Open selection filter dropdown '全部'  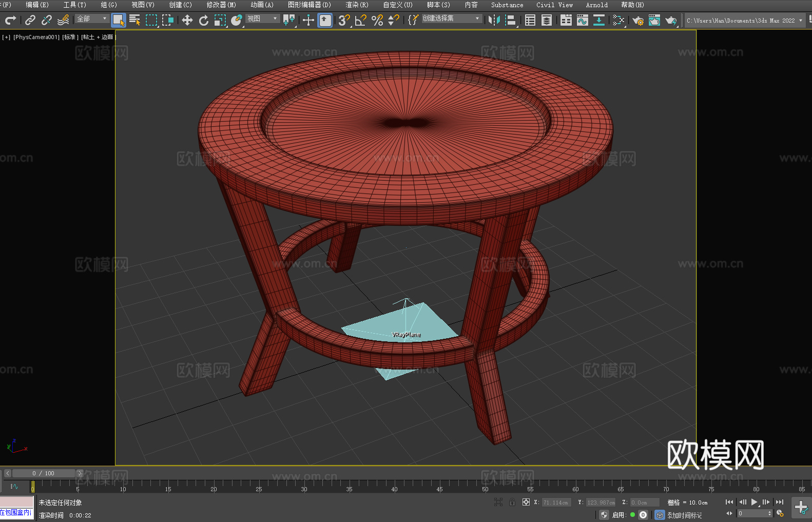pos(92,18)
